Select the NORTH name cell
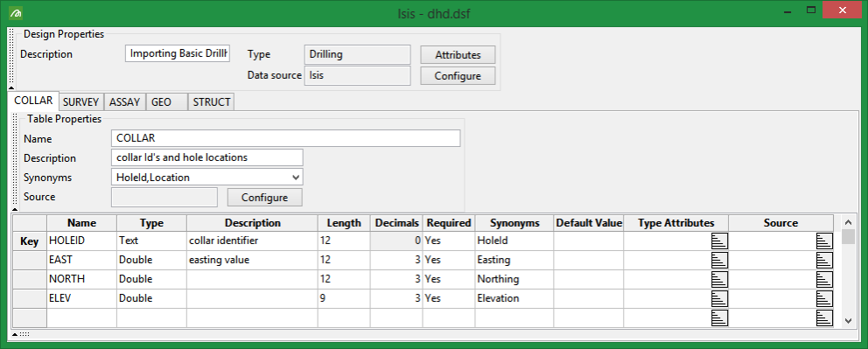868x349 pixels. [x=82, y=279]
